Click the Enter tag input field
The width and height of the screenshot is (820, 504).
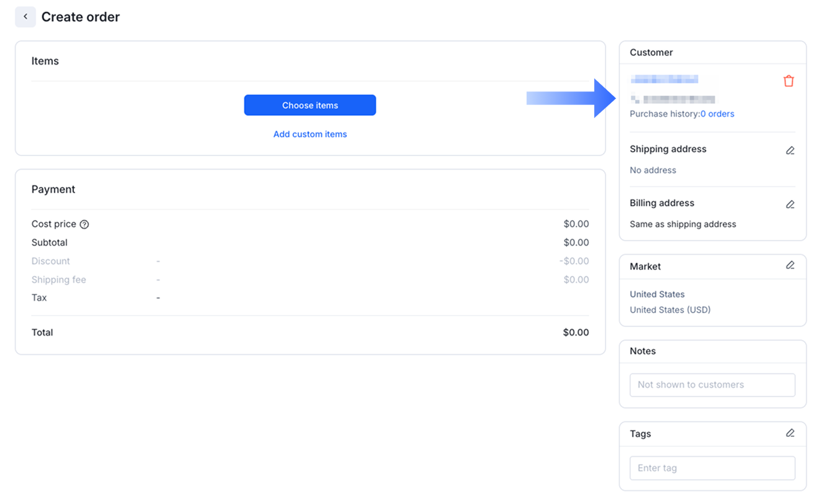coord(712,468)
